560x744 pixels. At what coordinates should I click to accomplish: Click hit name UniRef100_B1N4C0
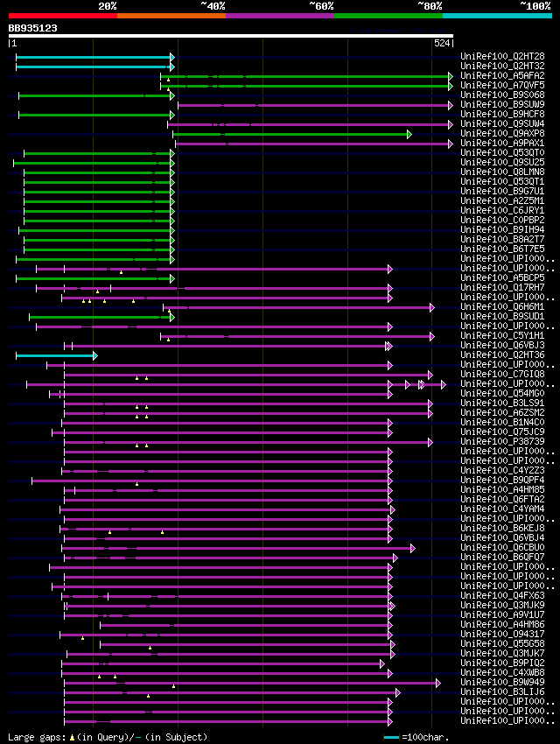coord(502,422)
